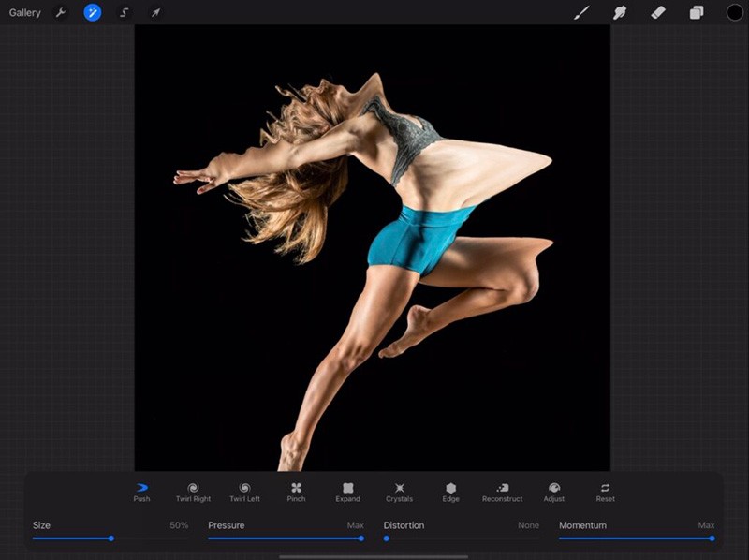The height and width of the screenshot is (560, 749).
Task: Activate the Transform arrow tool
Action: 156,13
